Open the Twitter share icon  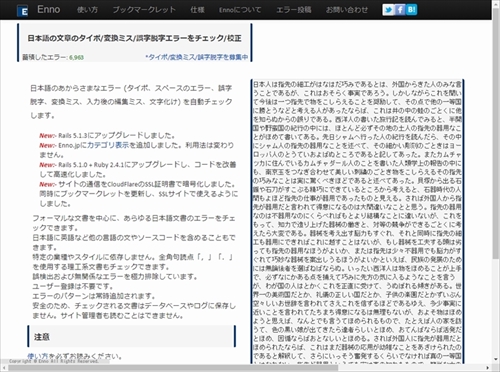(388, 10)
